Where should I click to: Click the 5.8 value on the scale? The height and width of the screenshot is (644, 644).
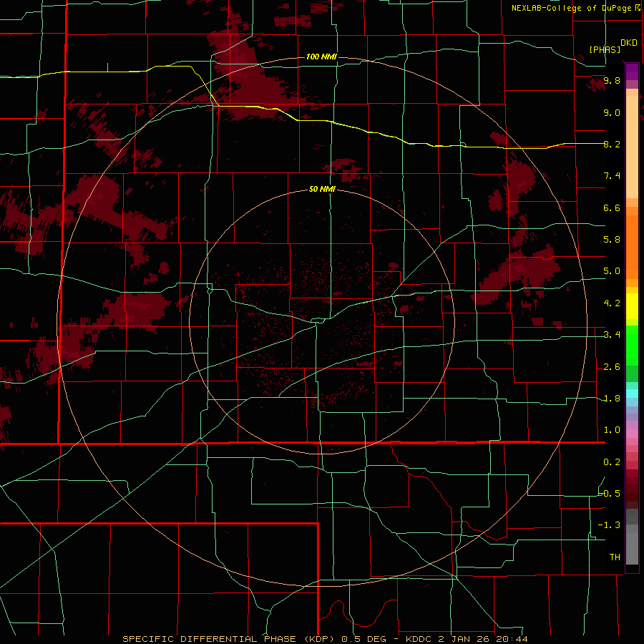point(612,240)
